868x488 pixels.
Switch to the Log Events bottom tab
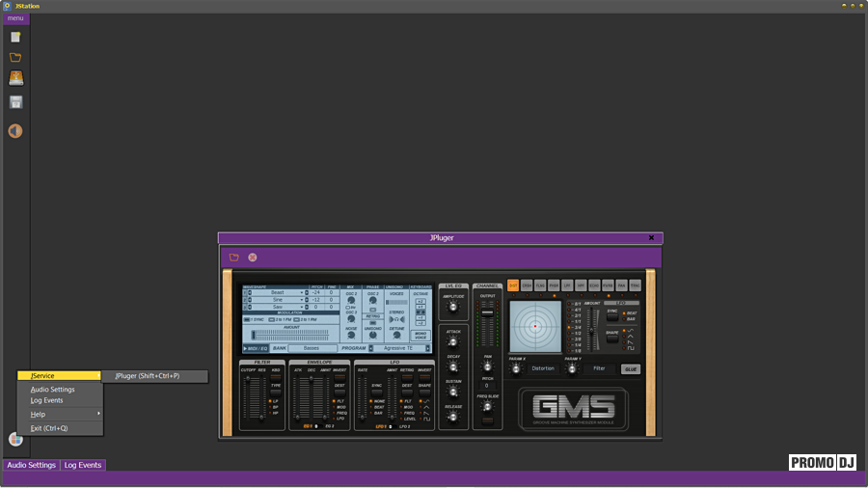pyautogui.click(x=83, y=465)
